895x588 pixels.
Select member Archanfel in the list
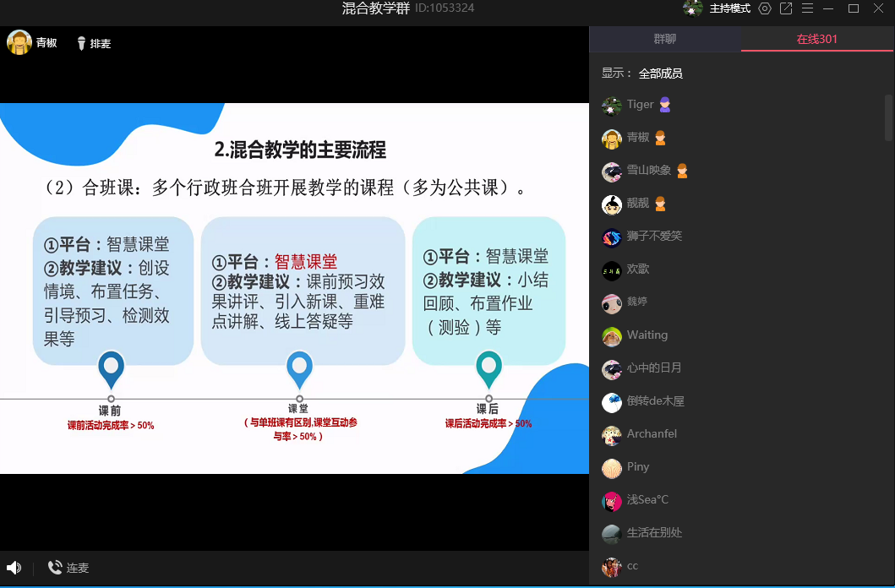pyautogui.click(x=652, y=434)
